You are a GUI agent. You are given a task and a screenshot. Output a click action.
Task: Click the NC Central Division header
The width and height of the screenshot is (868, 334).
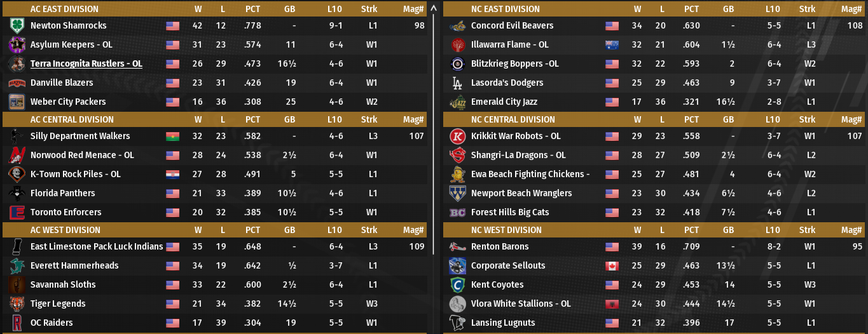click(513, 119)
